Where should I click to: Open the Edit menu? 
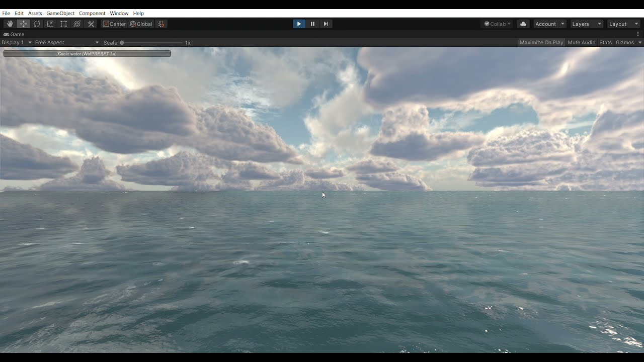click(x=19, y=13)
